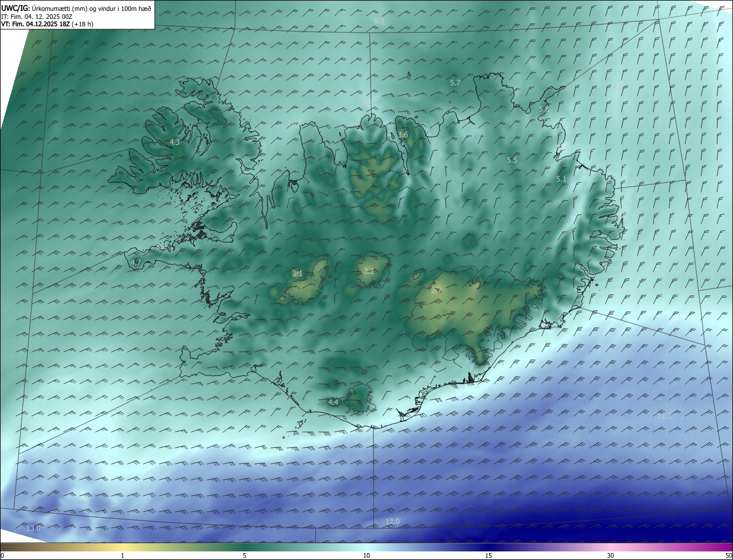Image resolution: width=733 pixels, height=560 pixels.
Task: Select the 4.7 precipitation value label
Action: (136, 262)
